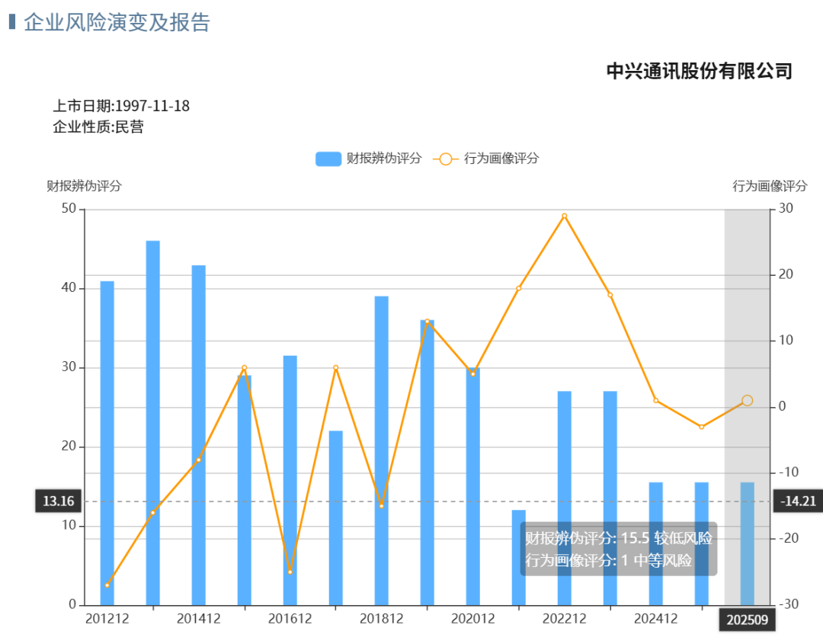
Task: Select the blue bar for 201212
Action: coord(107,443)
